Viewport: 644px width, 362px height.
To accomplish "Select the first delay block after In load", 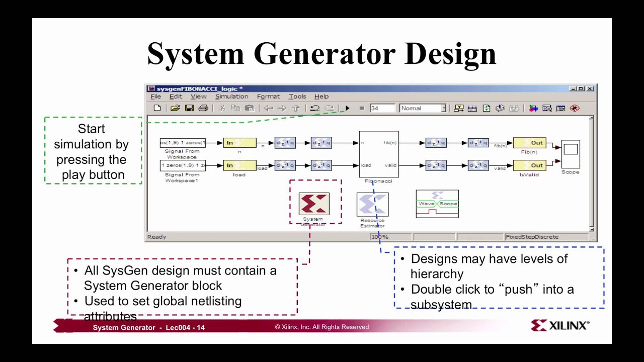I will click(285, 165).
